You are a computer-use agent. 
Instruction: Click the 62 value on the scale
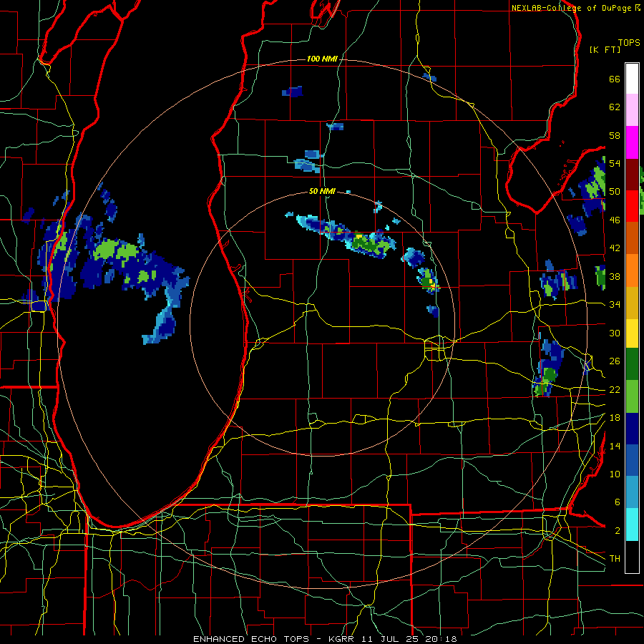(615, 107)
